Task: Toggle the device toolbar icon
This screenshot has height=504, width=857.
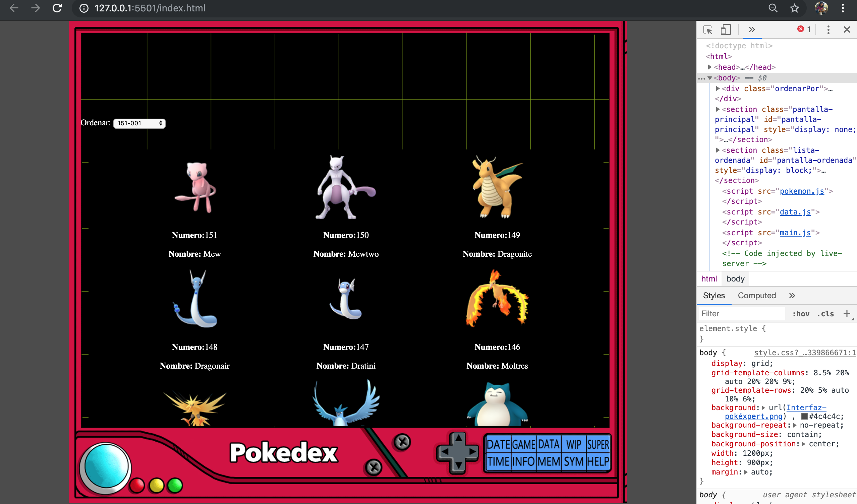Action: pyautogui.click(x=725, y=30)
